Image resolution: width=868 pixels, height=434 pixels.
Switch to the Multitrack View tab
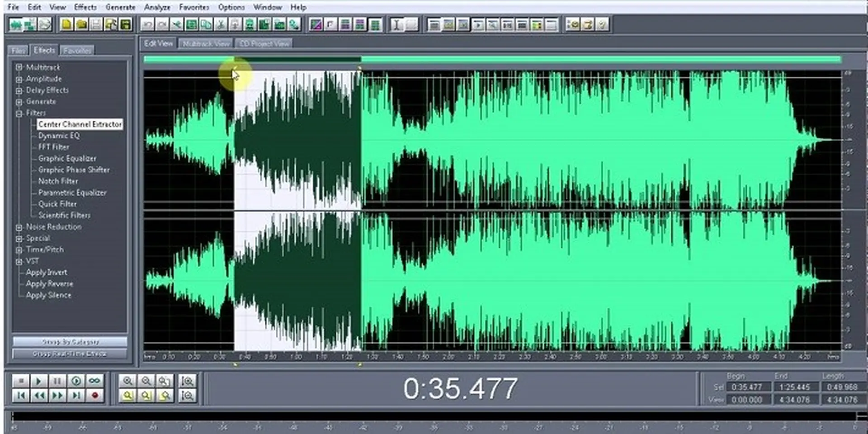[x=205, y=43]
